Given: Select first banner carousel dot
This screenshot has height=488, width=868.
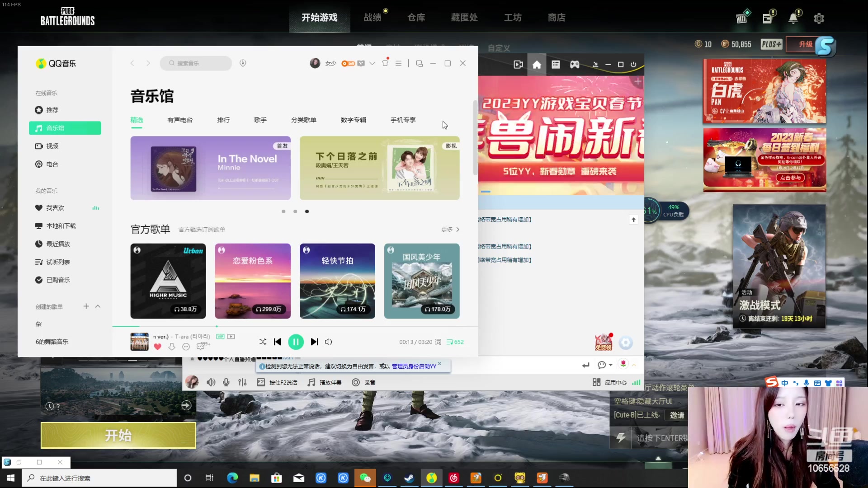Looking at the screenshot, I should click(x=283, y=211).
